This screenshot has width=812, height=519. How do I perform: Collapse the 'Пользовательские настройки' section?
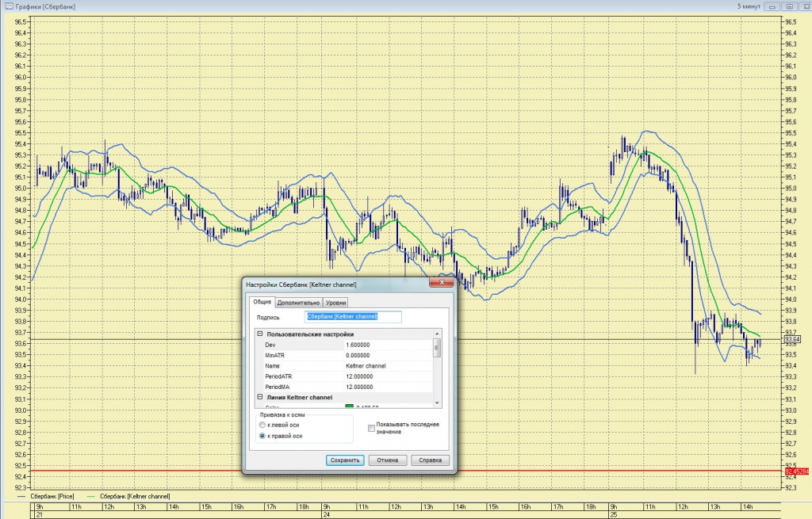[260, 334]
